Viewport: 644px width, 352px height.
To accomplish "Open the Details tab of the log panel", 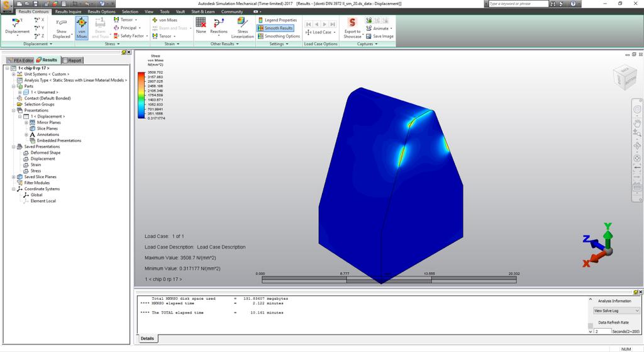I will pyautogui.click(x=147, y=338).
